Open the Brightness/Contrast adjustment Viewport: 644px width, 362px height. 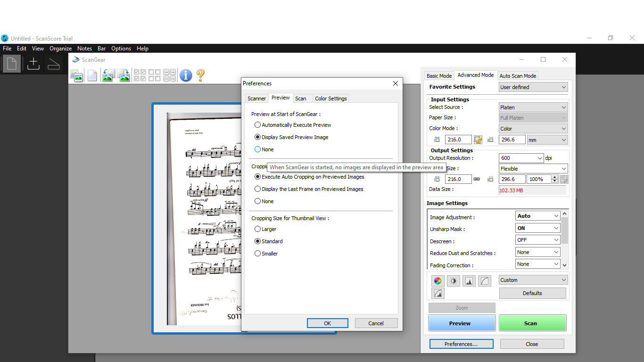[454, 281]
